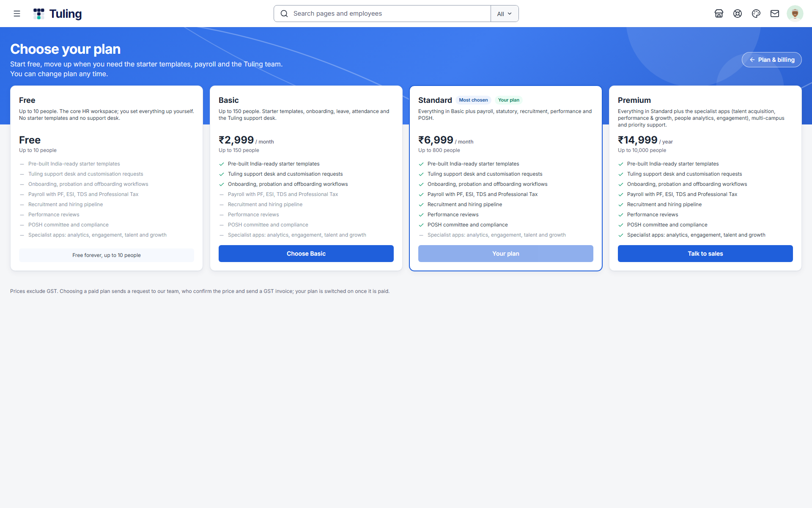Click dash icon beside Free's Onboarding row
This screenshot has height=508, width=812.
(x=22, y=185)
